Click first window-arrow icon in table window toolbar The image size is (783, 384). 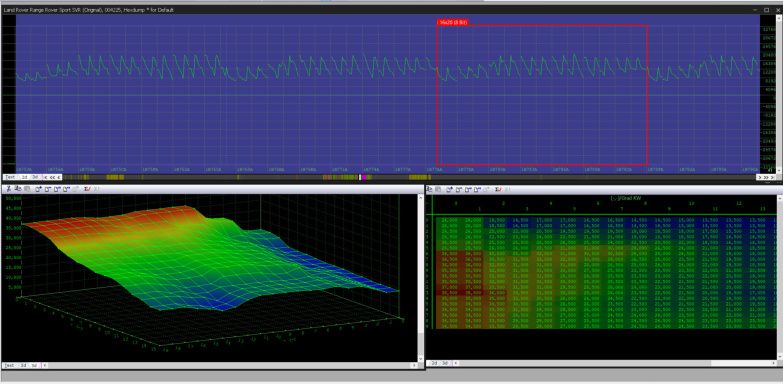pyautogui.click(x=449, y=189)
